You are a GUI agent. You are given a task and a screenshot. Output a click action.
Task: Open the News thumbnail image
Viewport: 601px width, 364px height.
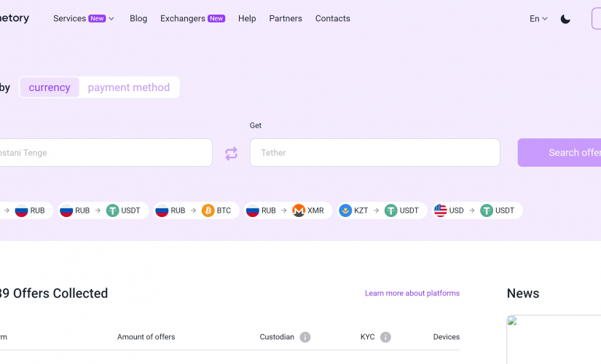tap(554, 339)
